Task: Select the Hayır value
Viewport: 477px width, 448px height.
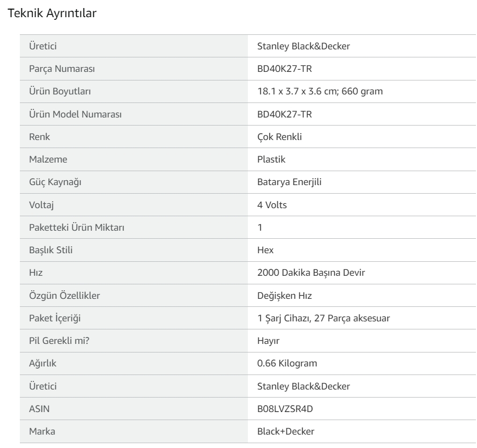Action: [268, 341]
